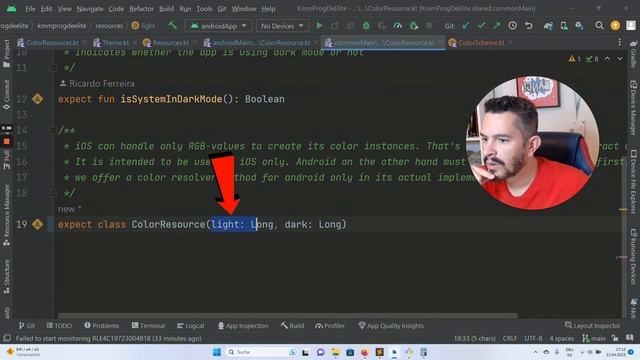Click Attach Debugger to Android Process icon
The height and width of the screenshot is (360, 640).
point(413,26)
